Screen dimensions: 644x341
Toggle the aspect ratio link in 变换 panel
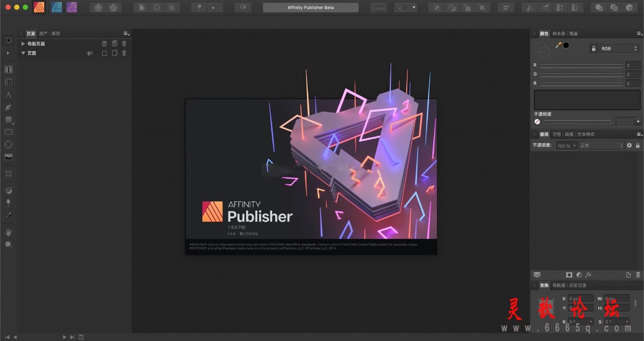coord(635,303)
